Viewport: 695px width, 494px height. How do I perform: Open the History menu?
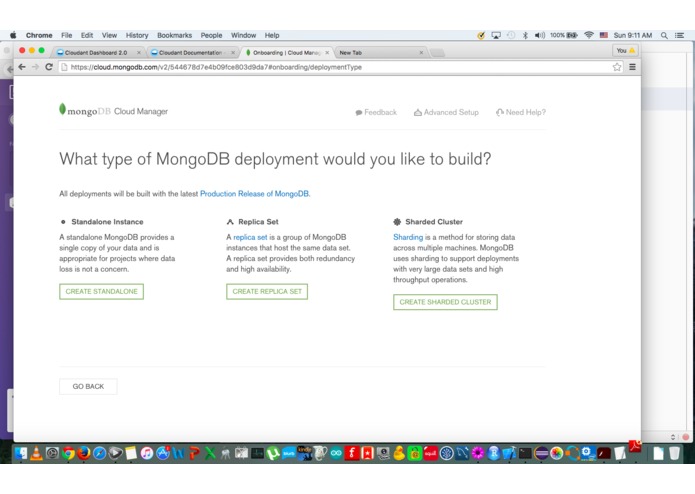point(137,35)
